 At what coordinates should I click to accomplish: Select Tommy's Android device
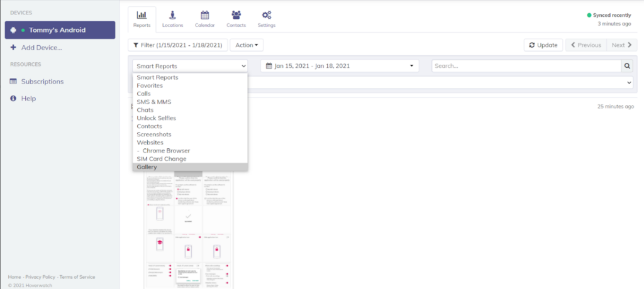click(x=60, y=30)
